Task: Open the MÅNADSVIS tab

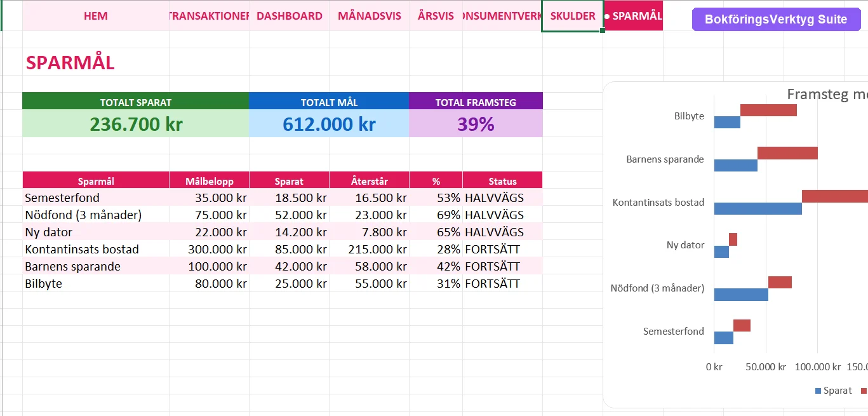Action: tap(370, 16)
